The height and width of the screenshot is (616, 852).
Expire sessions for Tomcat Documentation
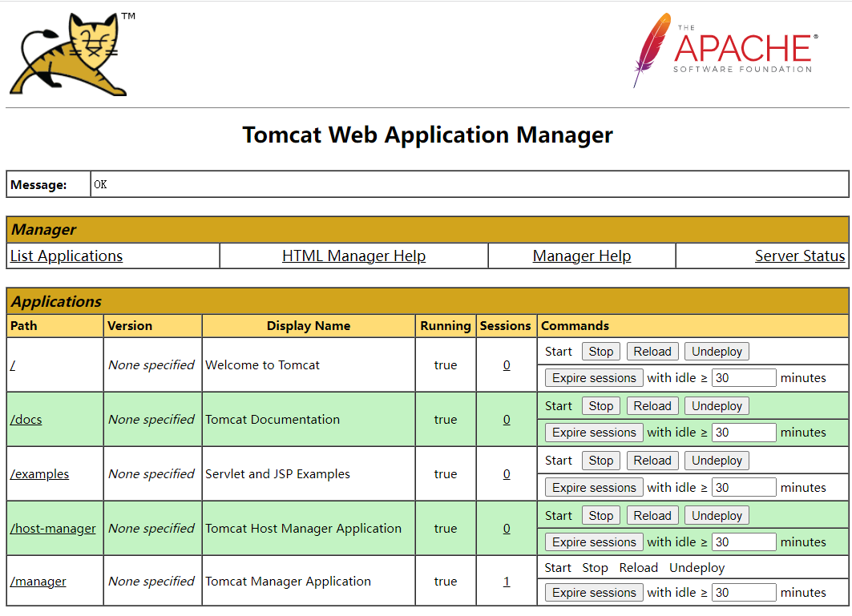click(594, 433)
